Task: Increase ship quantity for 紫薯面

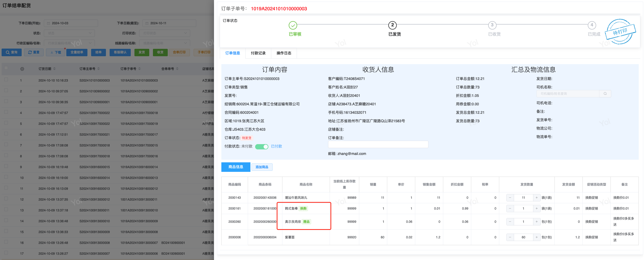Action: pyautogui.click(x=536, y=237)
